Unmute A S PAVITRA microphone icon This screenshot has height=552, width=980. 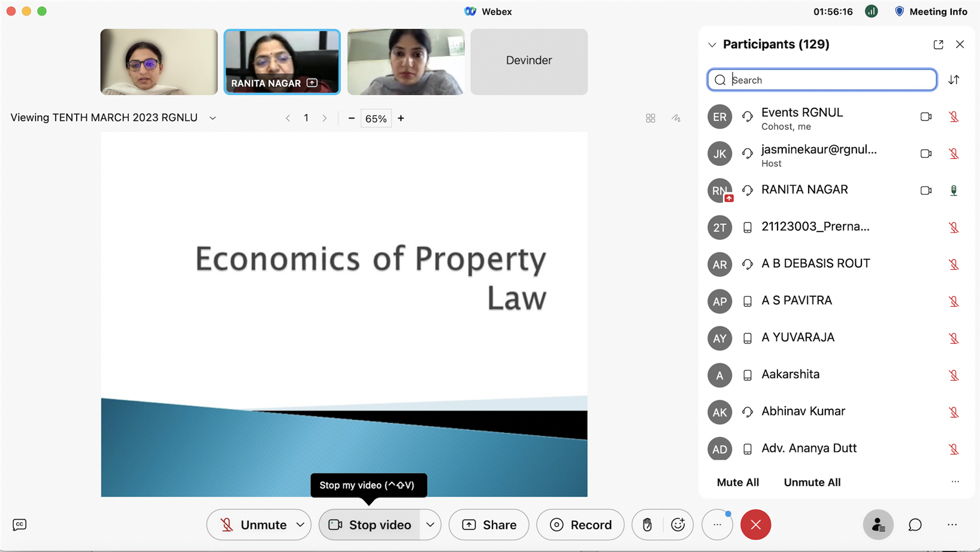tap(954, 301)
